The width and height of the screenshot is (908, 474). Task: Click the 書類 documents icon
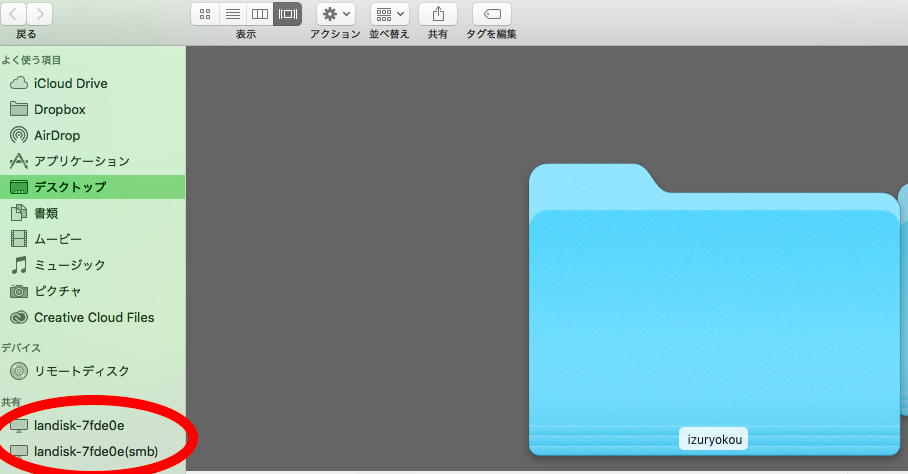click(x=19, y=212)
